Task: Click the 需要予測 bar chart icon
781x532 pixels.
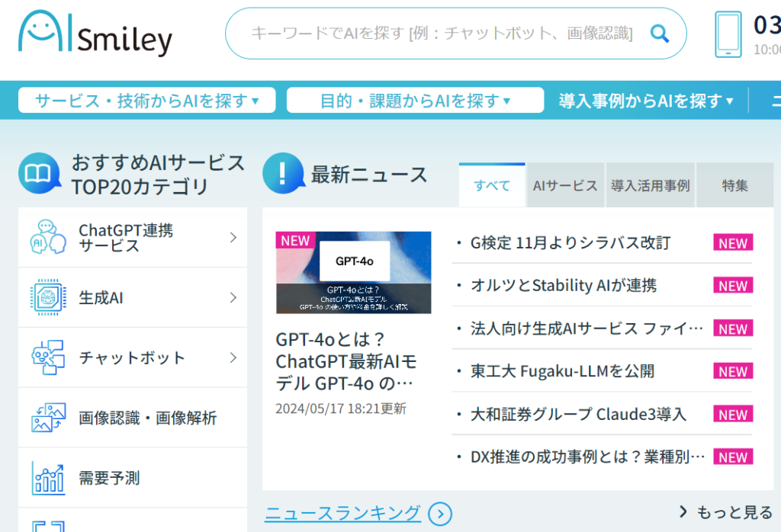Action: 48,478
